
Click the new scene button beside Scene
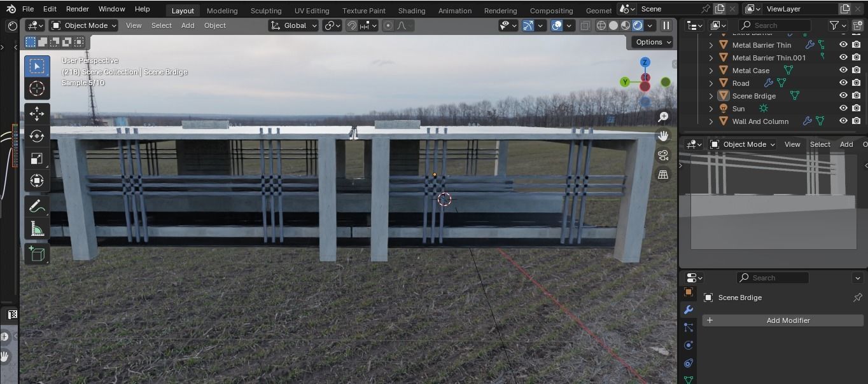(720, 9)
